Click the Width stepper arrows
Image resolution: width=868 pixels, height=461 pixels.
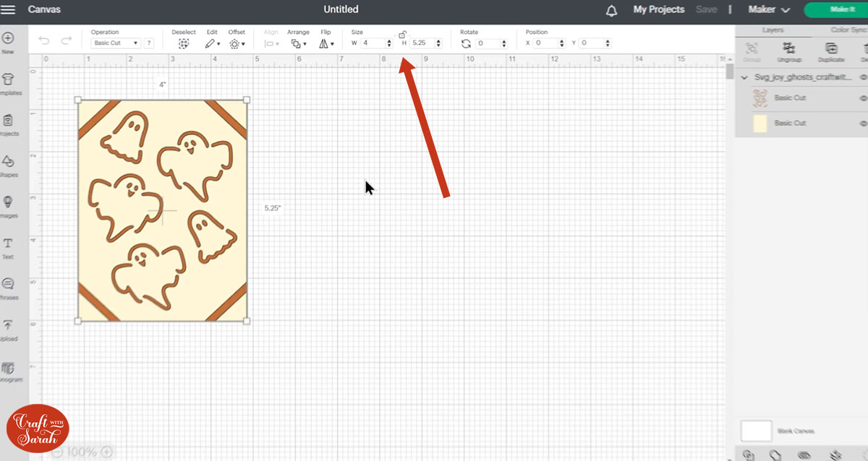pos(390,43)
